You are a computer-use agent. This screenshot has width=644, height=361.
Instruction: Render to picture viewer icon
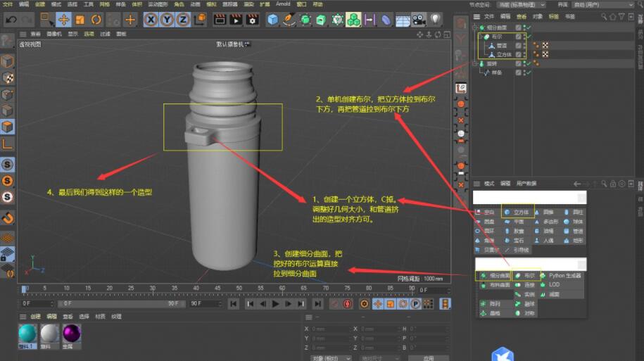(x=236, y=19)
